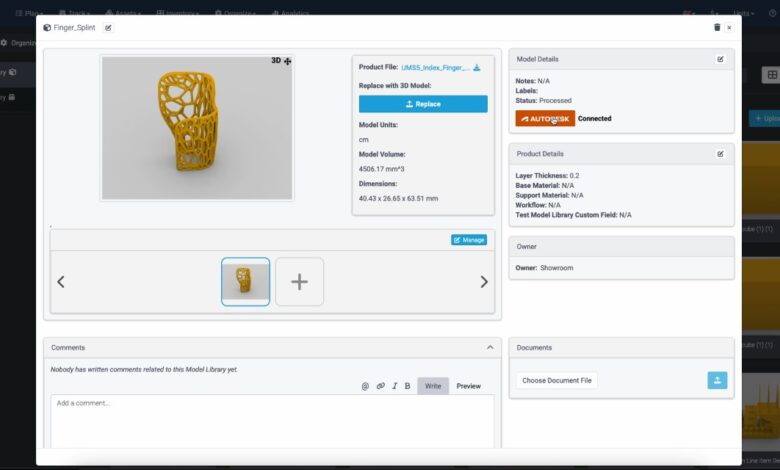Viewport: 780px width, 470px height.
Task: Switch to the Write tab
Action: (x=433, y=386)
